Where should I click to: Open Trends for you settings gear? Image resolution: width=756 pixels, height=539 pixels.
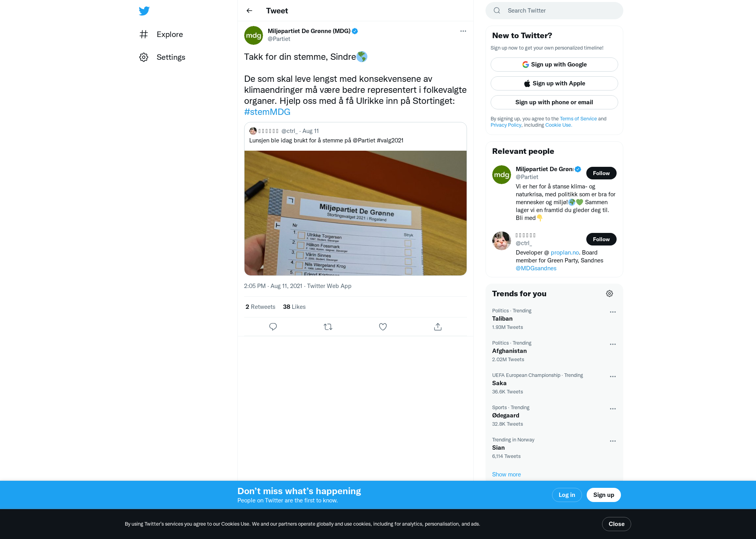click(610, 293)
